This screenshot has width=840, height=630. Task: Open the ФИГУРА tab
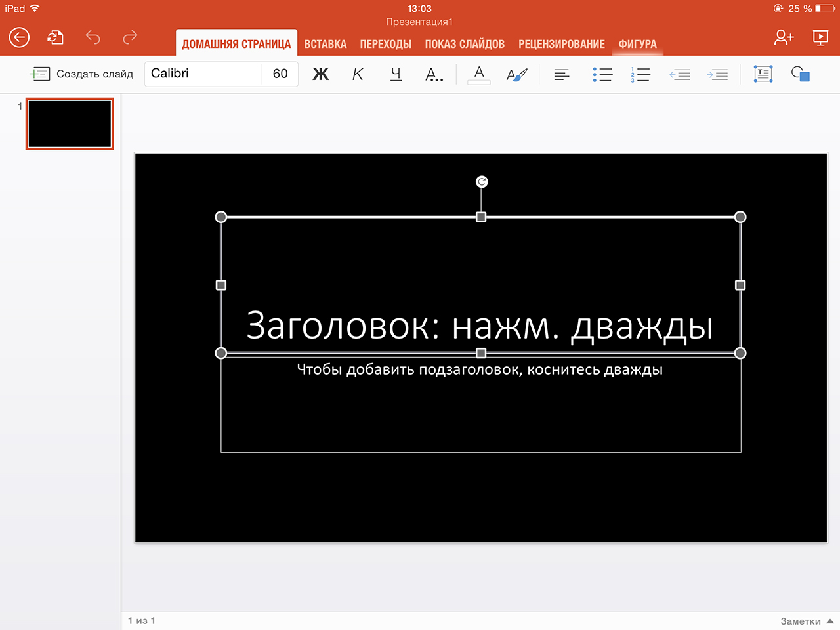coord(638,44)
